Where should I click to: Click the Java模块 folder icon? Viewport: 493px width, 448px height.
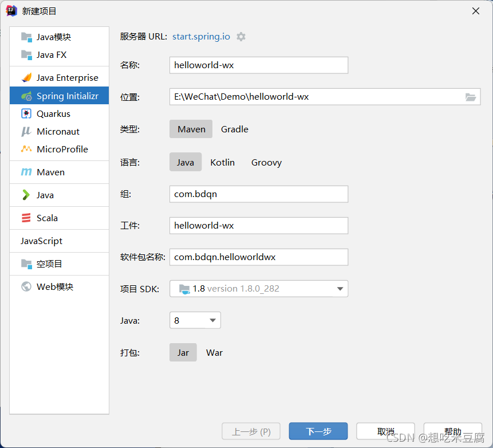(26, 37)
